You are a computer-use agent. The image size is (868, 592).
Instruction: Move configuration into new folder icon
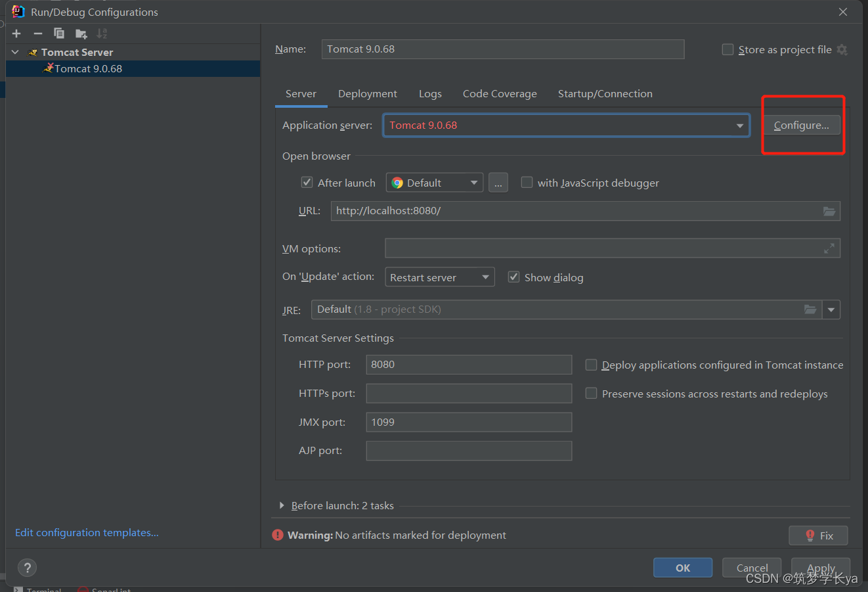pyautogui.click(x=81, y=34)
